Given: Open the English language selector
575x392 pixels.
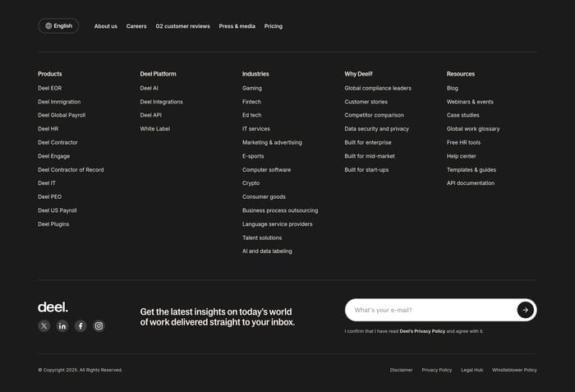Looking at the screenshot, I should (x=58, y=26).
